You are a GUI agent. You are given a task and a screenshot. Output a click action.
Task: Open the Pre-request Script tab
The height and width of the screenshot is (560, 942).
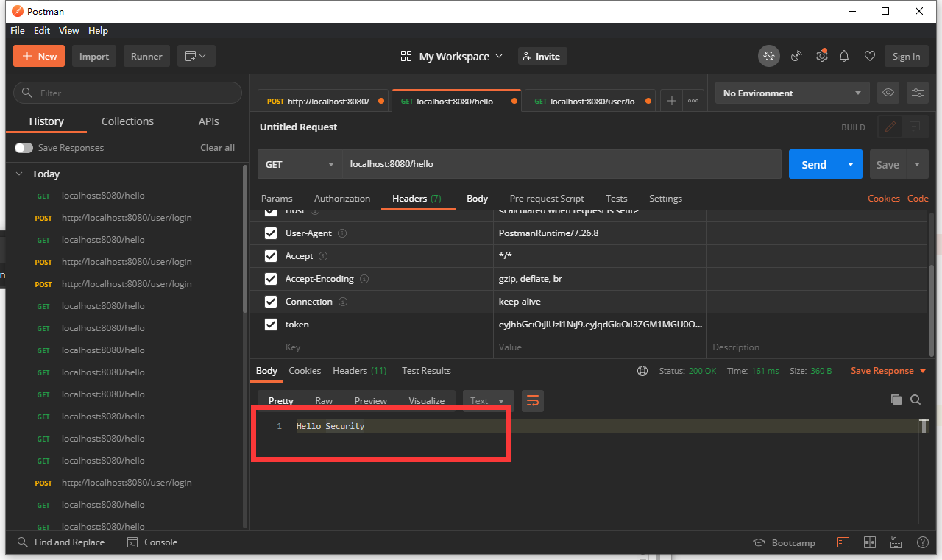point(547,199)
